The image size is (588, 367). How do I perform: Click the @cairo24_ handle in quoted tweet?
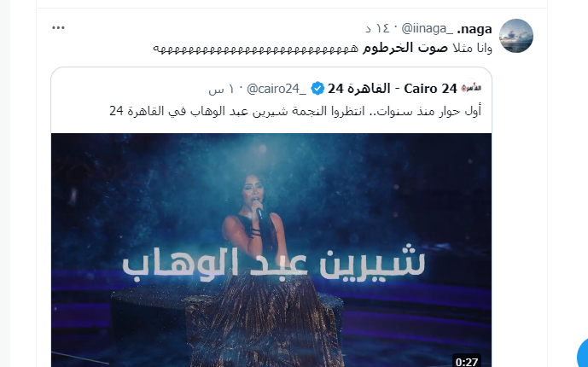pos(277,89)
